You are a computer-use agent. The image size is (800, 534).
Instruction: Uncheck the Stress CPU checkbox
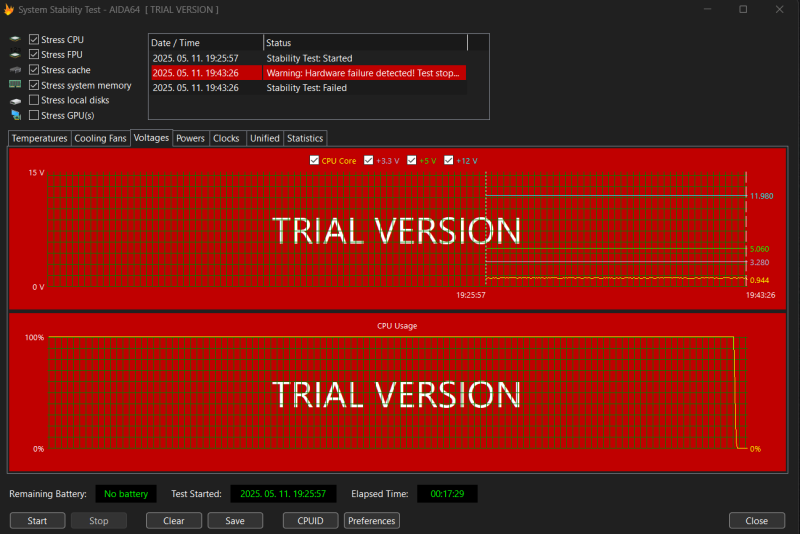(x=34, y=39)
